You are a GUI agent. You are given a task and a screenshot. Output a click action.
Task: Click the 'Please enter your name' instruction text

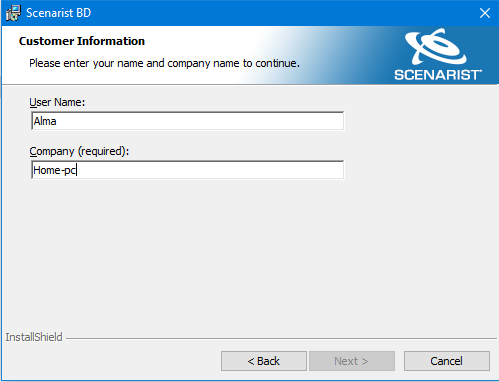[164, 63]
